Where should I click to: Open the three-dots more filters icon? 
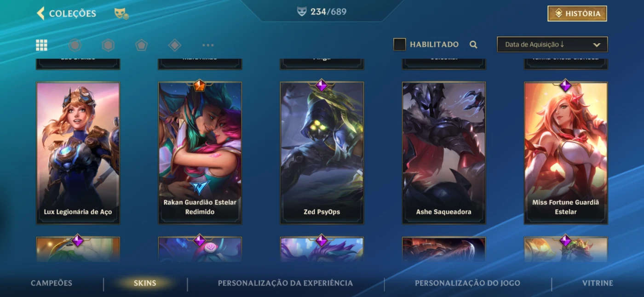pyautogui.click(x=208, y=45)
